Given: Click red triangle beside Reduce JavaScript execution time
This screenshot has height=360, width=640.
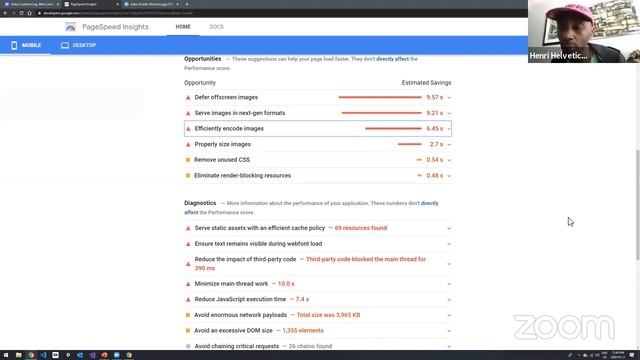Looking at the screenshot, I should [x=188, y=299].
